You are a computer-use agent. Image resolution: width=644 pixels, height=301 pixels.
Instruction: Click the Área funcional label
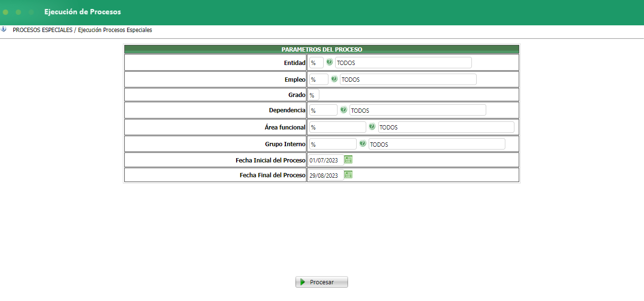pyautogui.click(x=285, y=127)
